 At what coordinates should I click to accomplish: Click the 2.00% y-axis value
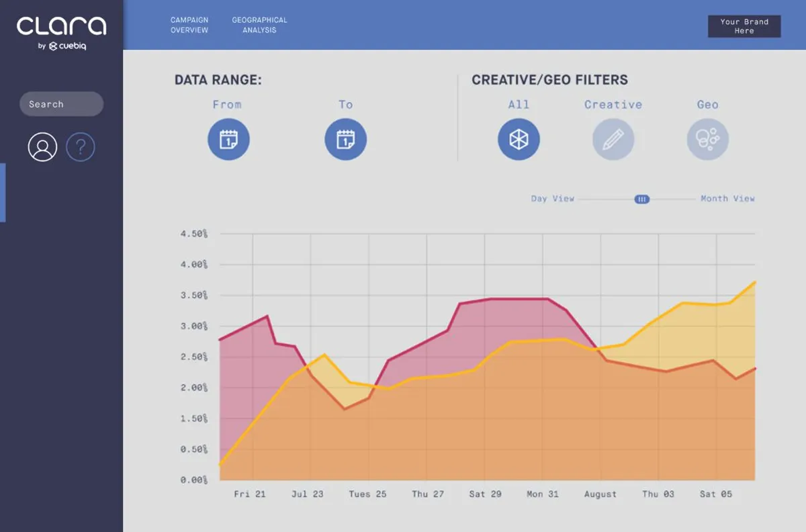194,388
